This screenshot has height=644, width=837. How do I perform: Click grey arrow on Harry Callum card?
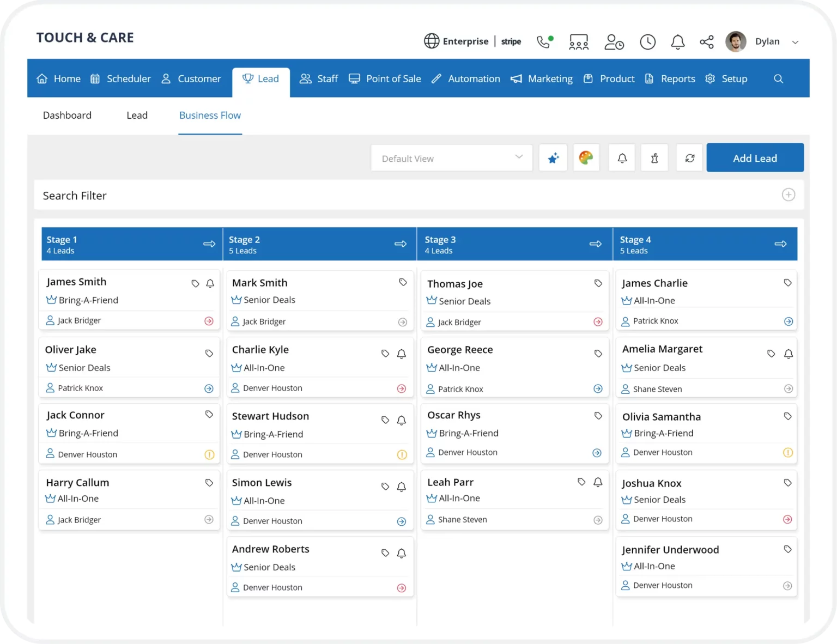pos(209,519)
